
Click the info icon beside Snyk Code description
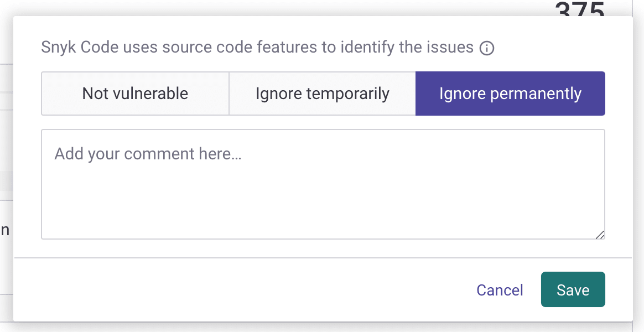pyautogui.click(x=487, y=48)
